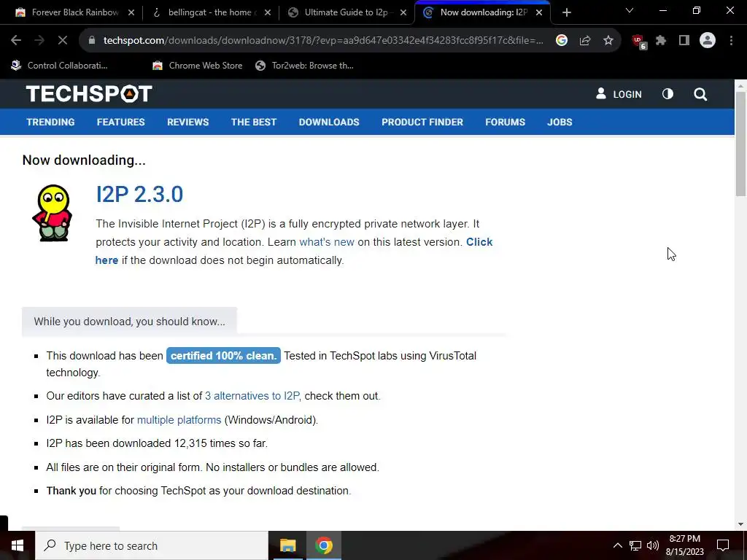Stop loading the page with the X button
This screenshot has width=747, height=560.
pyautogui.click(x=63, y=41)
